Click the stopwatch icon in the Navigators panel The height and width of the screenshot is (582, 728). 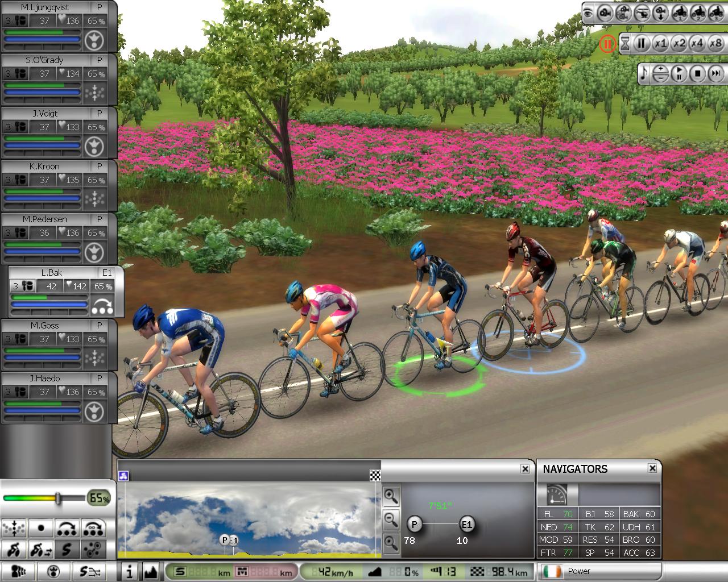tap(557, 494)
